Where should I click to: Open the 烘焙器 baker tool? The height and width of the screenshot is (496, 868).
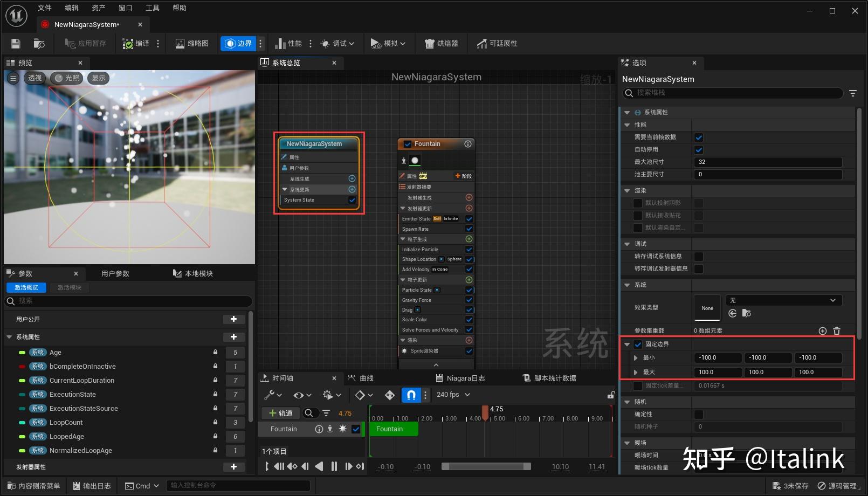pos(441,43)
